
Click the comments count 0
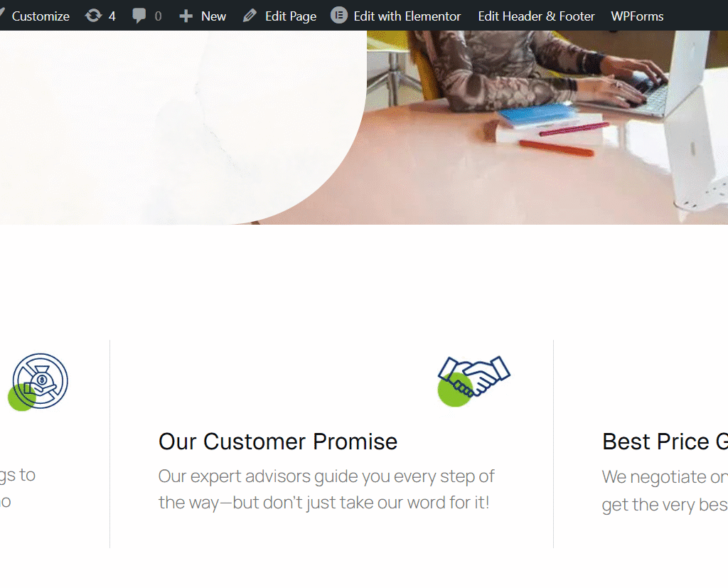pyautogui.click(x=158, y=16)
